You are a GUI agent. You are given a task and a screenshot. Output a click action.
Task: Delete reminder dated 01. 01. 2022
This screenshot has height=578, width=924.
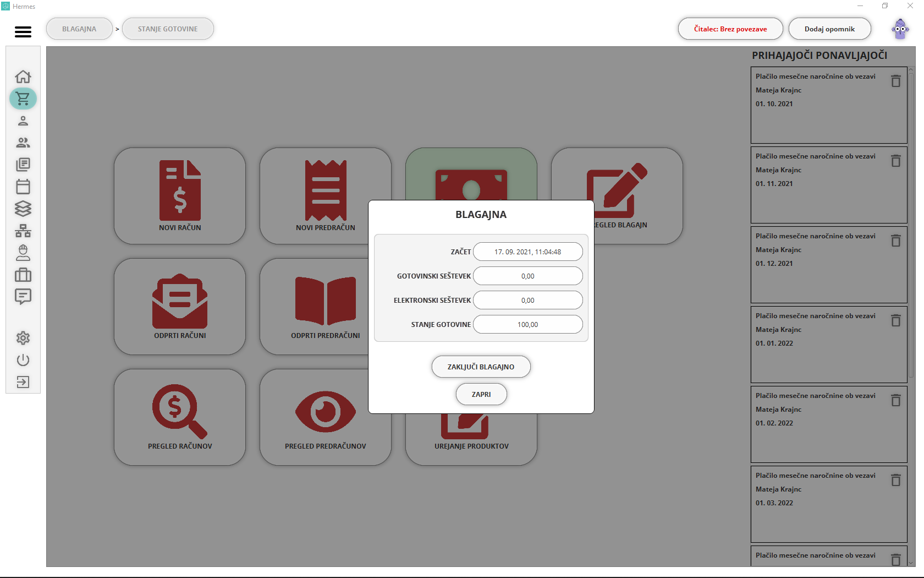896,320
